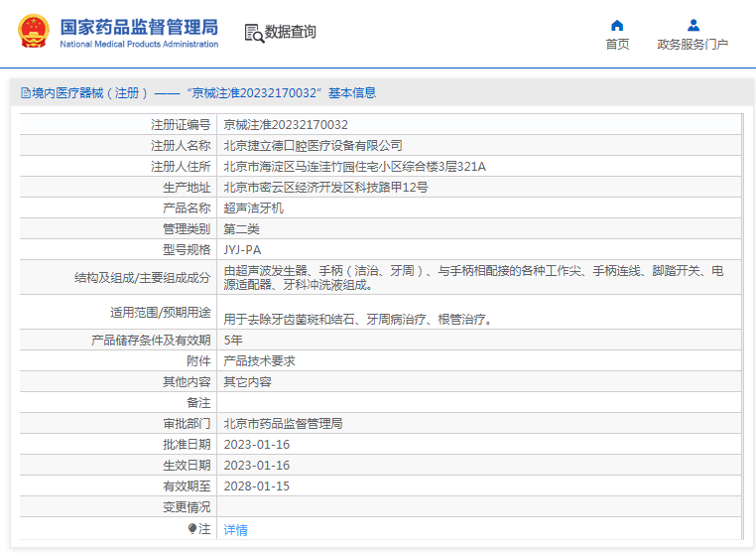Click the 产品储存条件及有效期 label
The height and width of the screenshot is (553, 756).
(151, 341)
